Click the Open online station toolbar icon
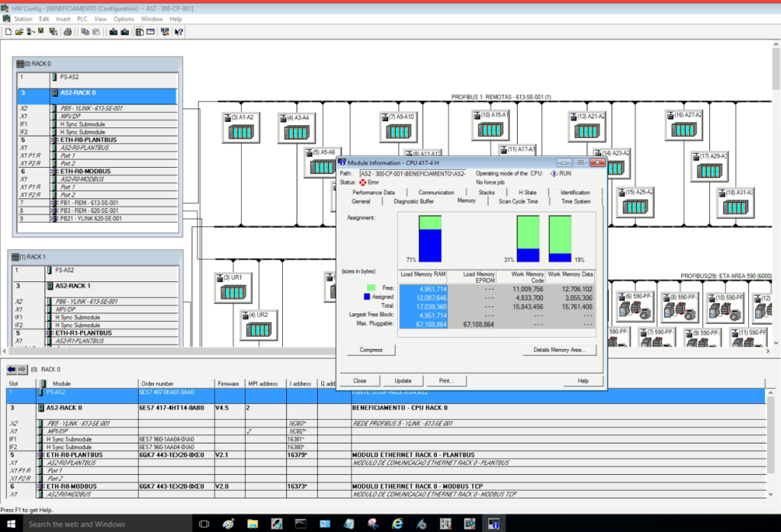781x532 pixels. [x=31, y=32]
